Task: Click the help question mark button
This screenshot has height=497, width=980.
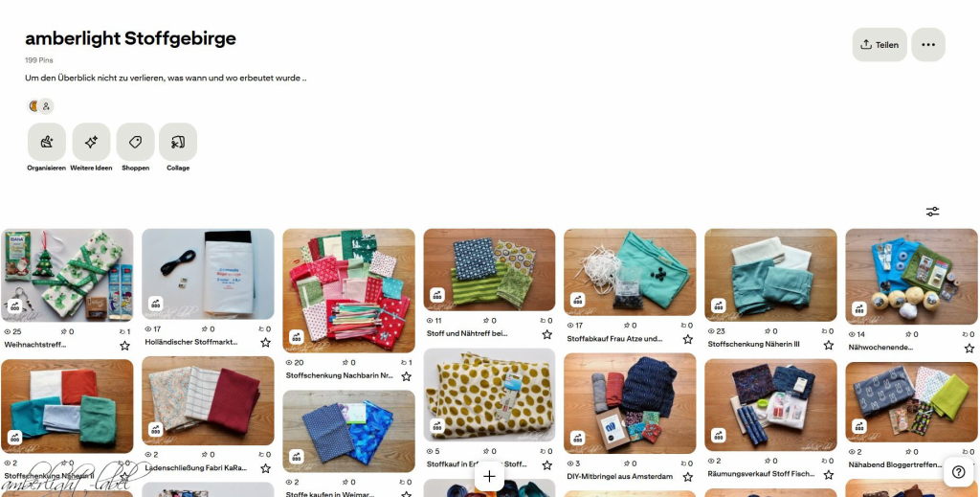Action: tap(959, 473)
